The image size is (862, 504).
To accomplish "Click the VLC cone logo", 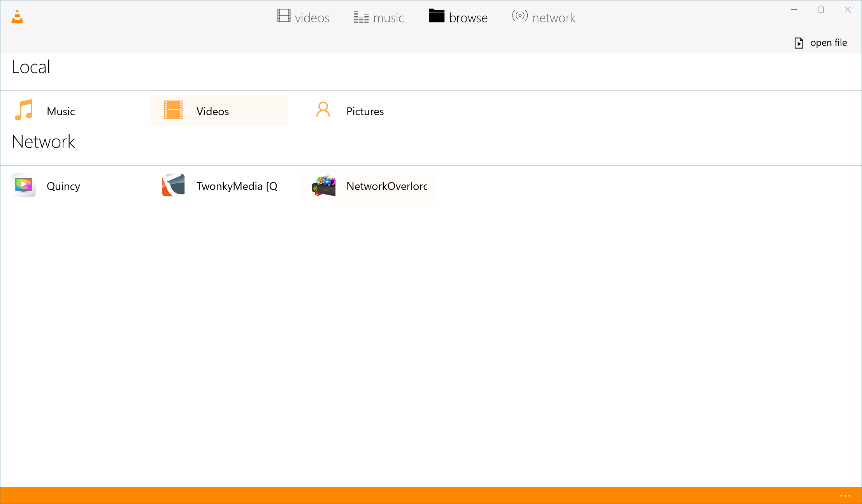I will tap(16, 16).
